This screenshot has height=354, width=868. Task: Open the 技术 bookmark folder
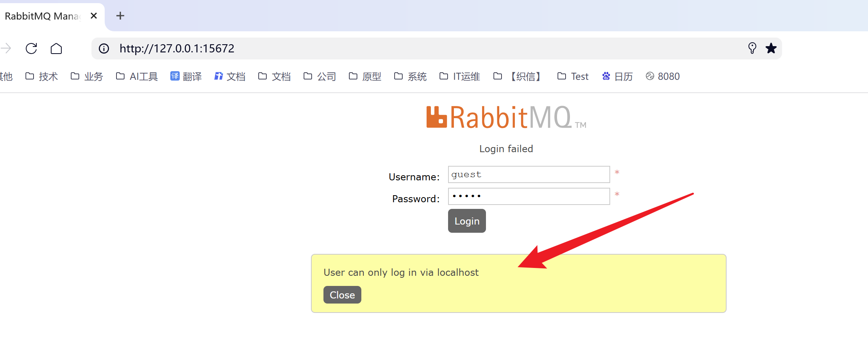point(41,76)
